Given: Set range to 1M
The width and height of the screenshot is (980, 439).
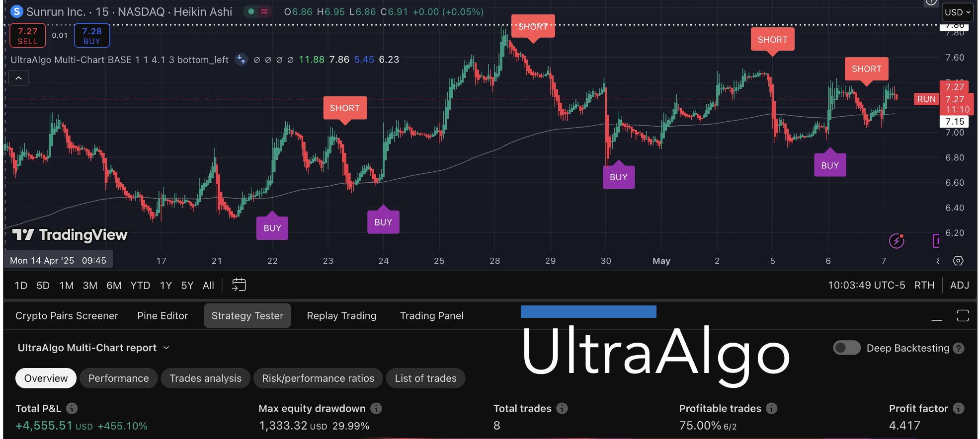Looking at the screenshot, I should pyautogui.click(x=67, y=286).
